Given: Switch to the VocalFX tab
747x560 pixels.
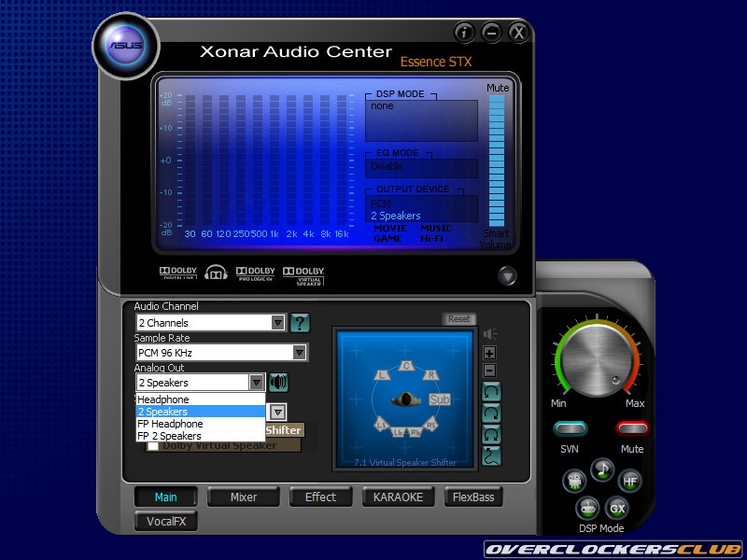Looking at the screenshot, I should [166, 522].
